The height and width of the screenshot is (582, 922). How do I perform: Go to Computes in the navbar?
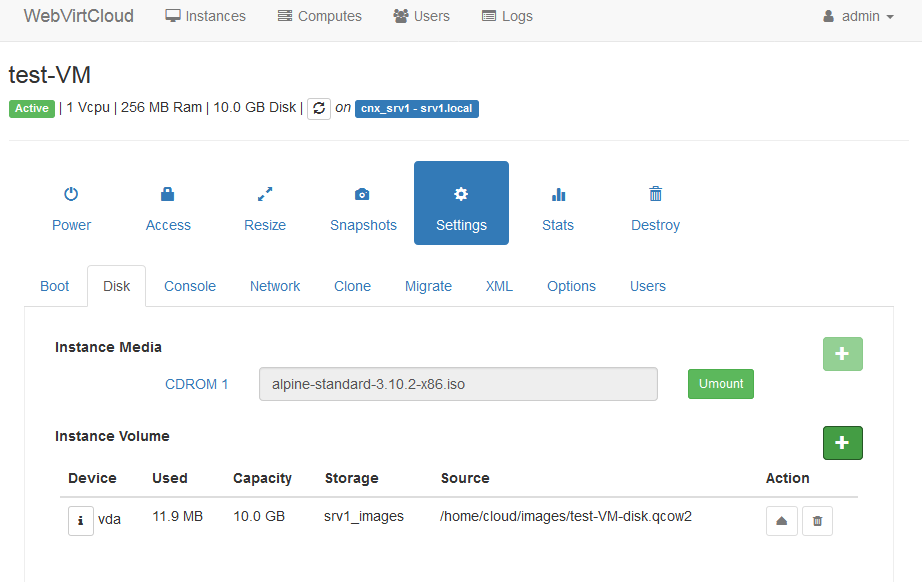320,16
